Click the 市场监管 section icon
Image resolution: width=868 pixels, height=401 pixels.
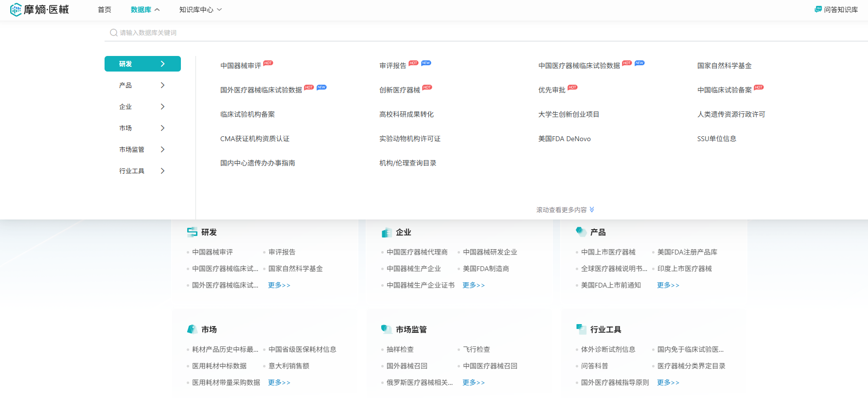click(387, 329)
